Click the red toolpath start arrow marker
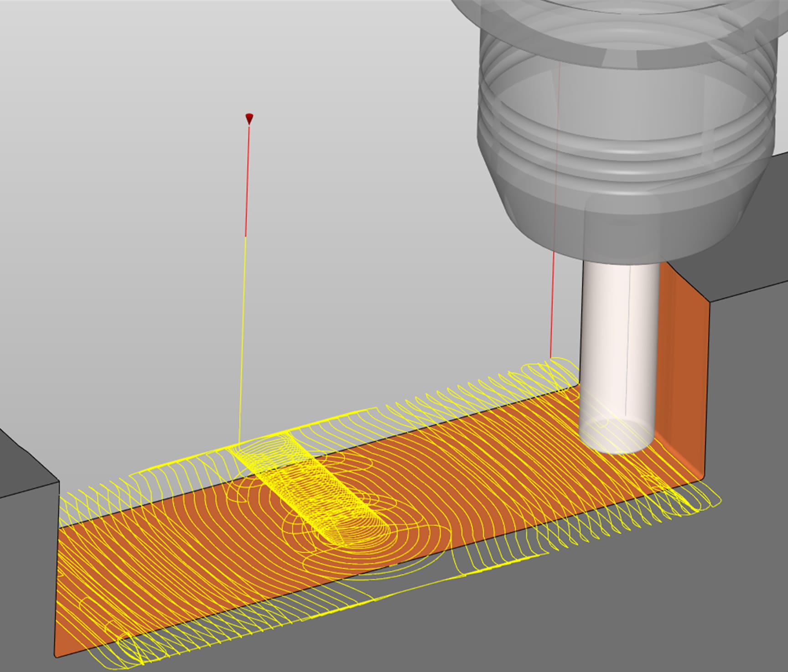This screenshot has height=672, width=788. pos(249,119)
